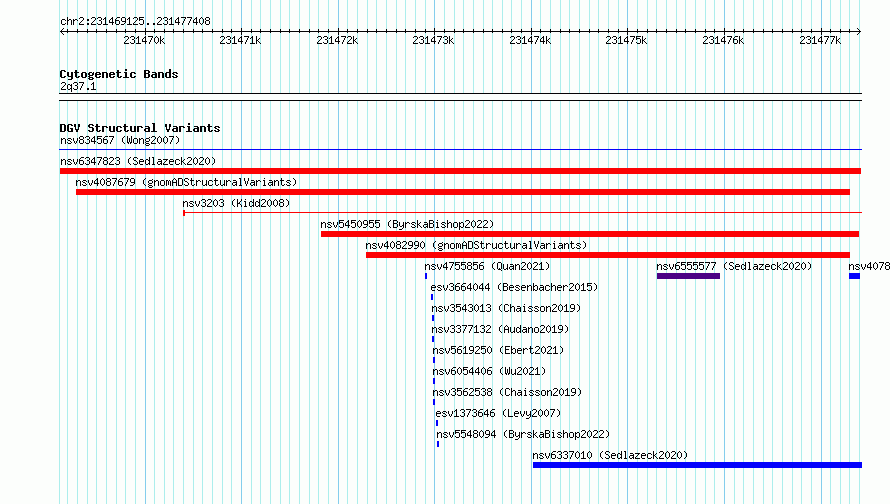
Task: Click nsv6054406 (Wu2021) label
Action: click(489, 371)
